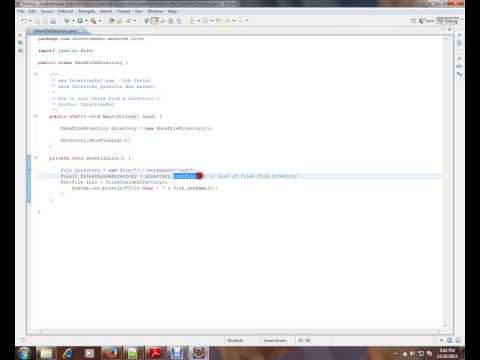This screenshot has height=360, width=480.
Task: Expand the Run launch dropdown arrow
Action: point(86,21)
